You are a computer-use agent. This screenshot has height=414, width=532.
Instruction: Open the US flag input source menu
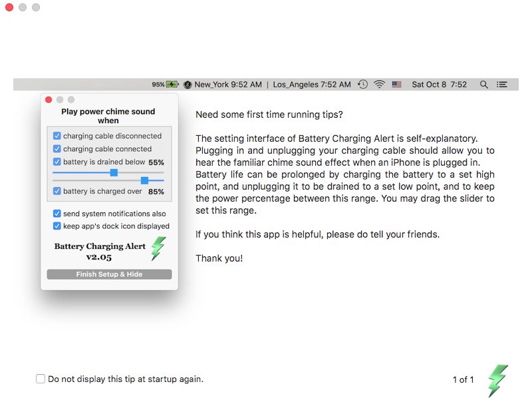tap(396, 85)
